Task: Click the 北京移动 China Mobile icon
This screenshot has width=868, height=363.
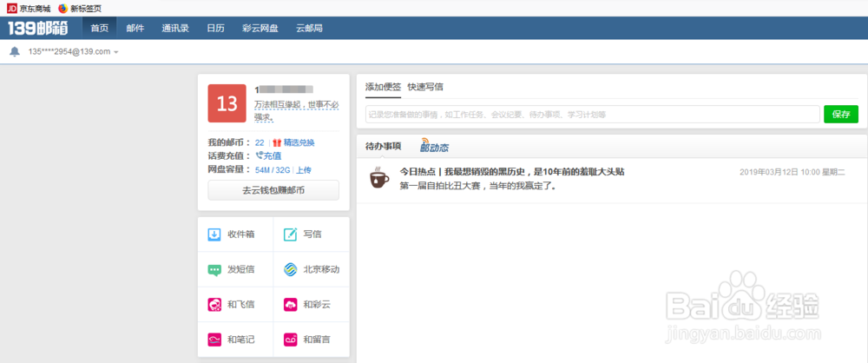Action: point(290,269)
